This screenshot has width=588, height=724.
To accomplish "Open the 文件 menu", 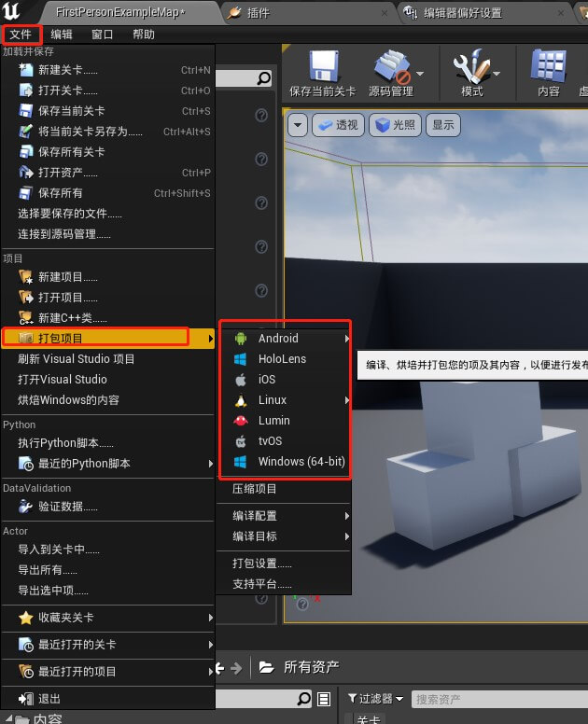I will (x=21, y=35).
